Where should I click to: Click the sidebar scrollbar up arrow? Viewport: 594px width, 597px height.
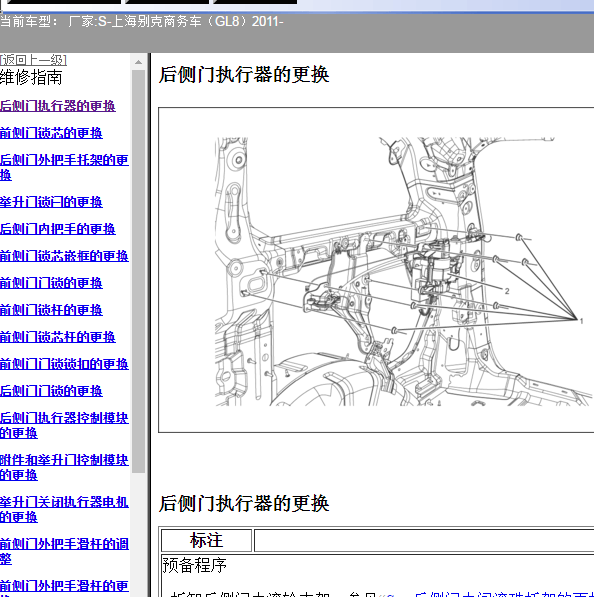139,62
